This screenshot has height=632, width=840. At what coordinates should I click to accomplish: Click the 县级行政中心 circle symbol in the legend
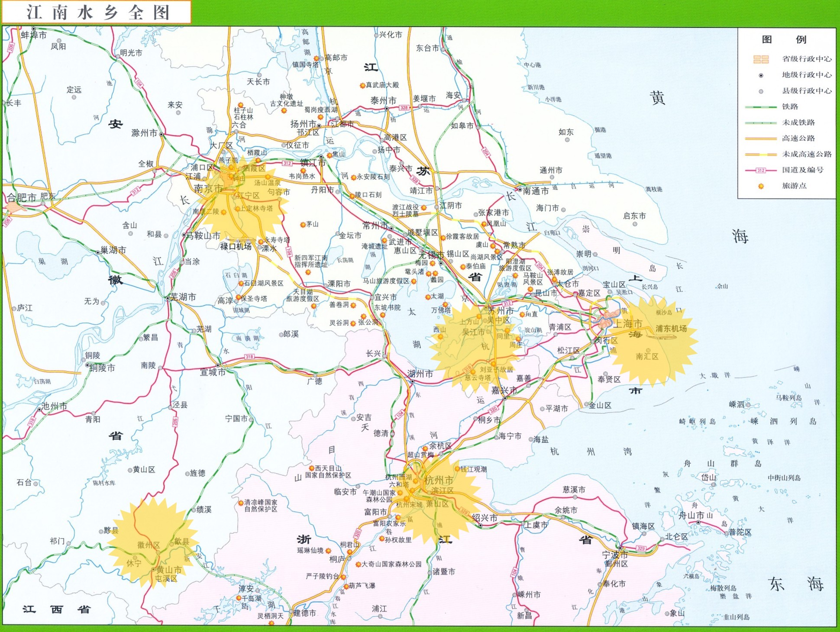(x=761, y=91)
